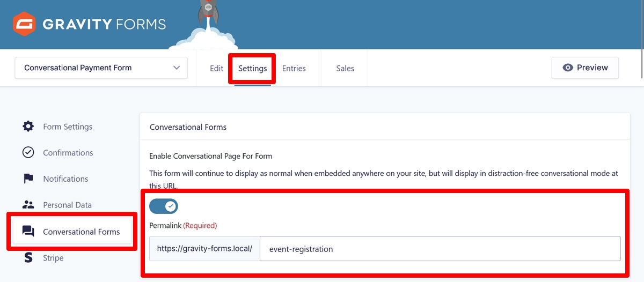Click the GRAVITY FORMS wordmark
The image size is (644, 282).
click(x=104, y=24)
